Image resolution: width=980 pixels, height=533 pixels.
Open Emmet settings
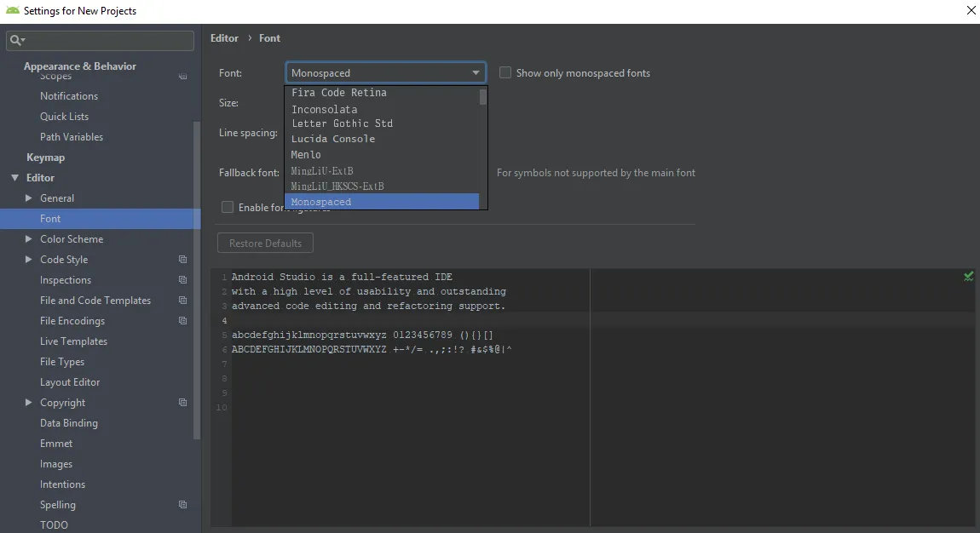[56, 443]
